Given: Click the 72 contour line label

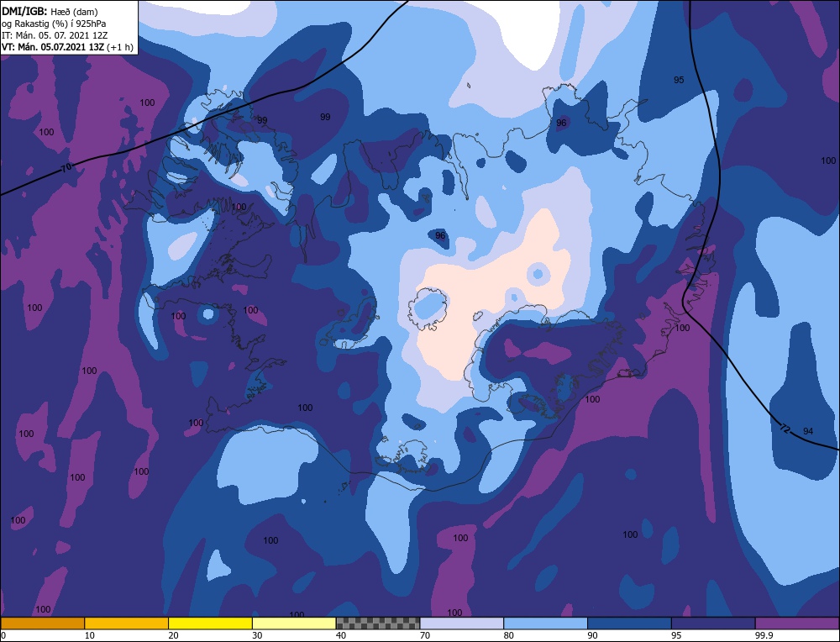Looking at the screenshot, I should click(785, 429).
